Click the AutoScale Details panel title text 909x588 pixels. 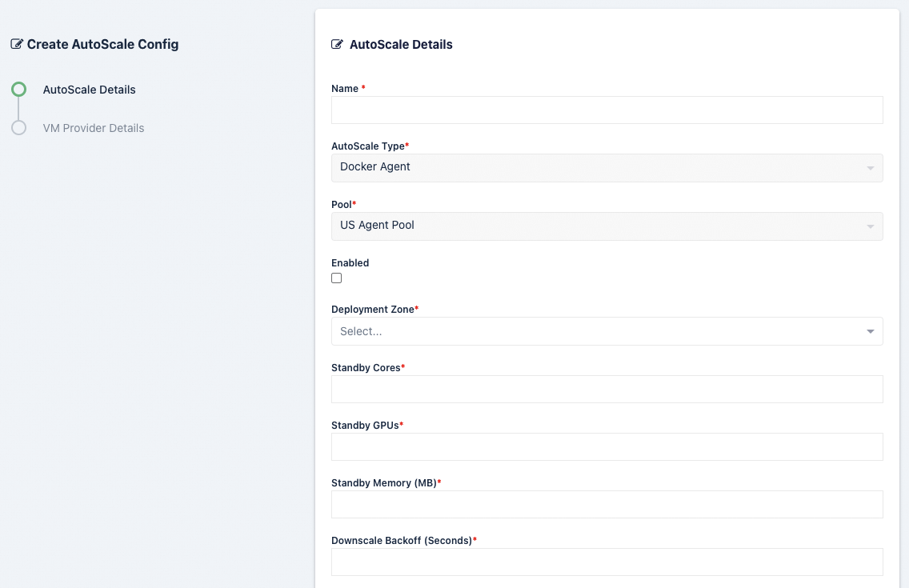coord(401,45)
